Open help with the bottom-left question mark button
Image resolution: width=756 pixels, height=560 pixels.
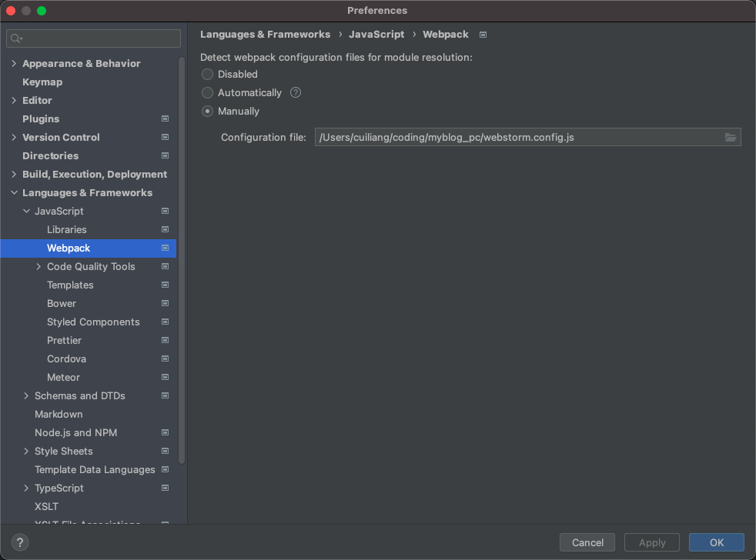[20, 542]
